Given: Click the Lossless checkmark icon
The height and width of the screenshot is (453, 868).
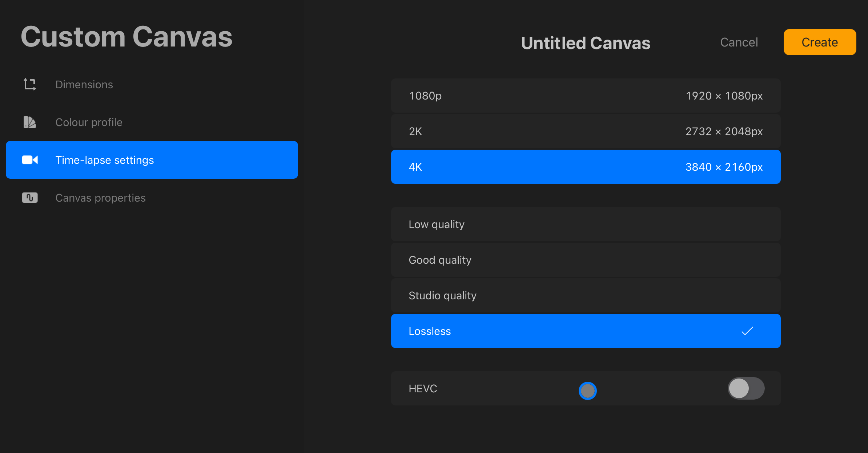Looking at the screenshot, I should click(747, 331).
